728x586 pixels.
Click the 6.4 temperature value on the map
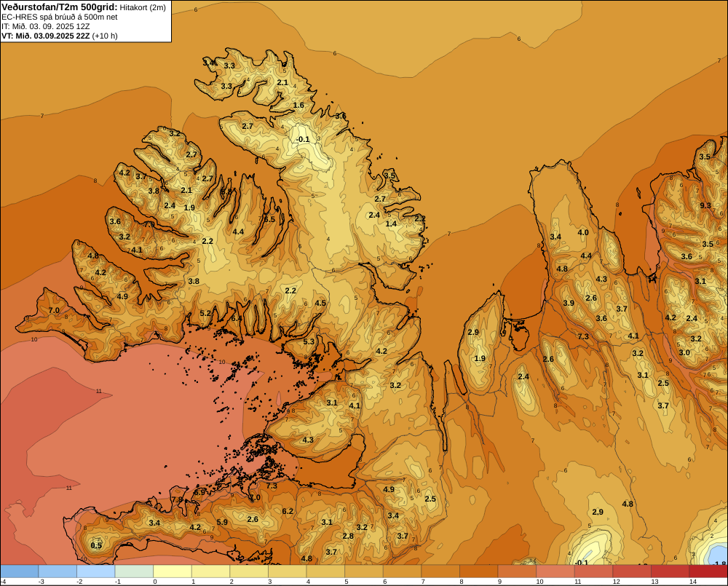(237, 318)
